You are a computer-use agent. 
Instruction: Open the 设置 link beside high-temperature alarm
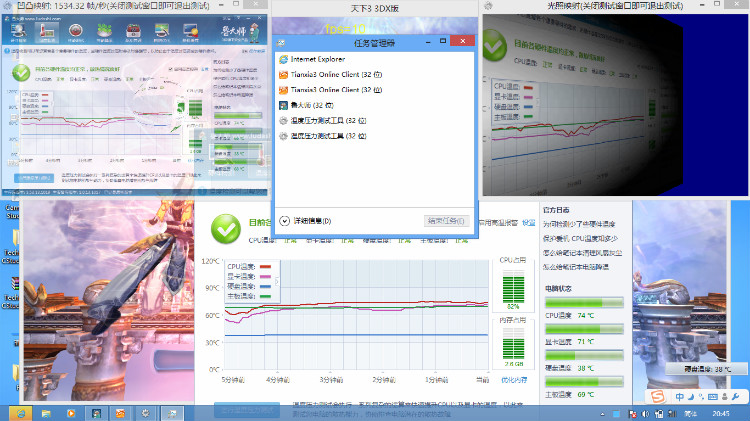coord(529,222)
